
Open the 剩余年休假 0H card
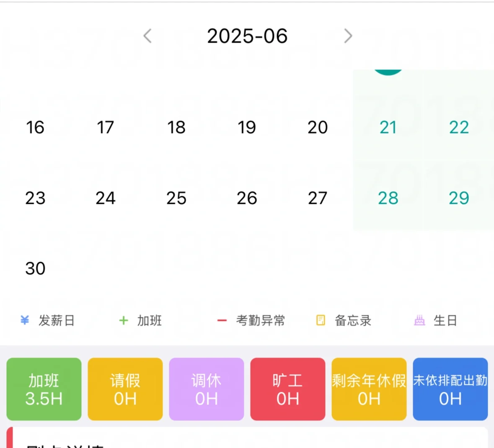369,389
